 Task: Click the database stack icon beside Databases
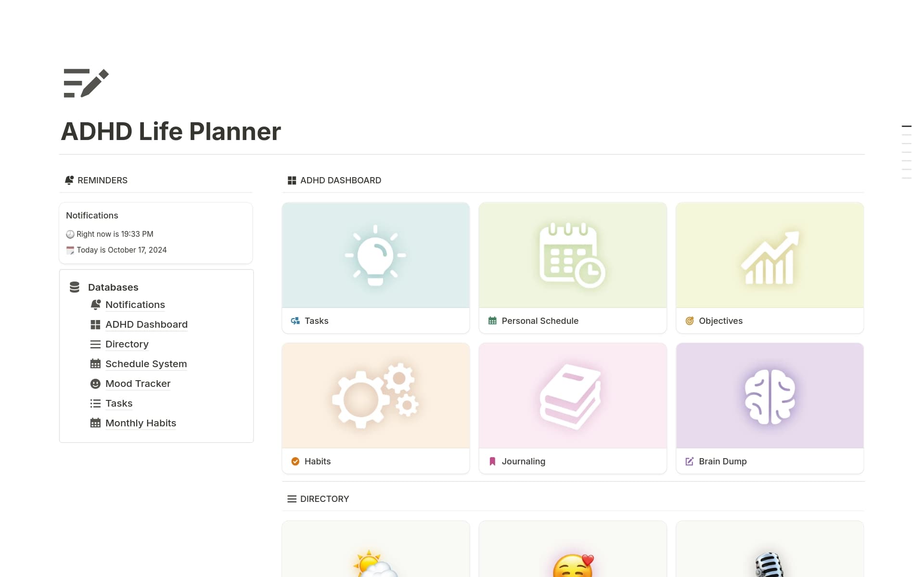[74, 286]
